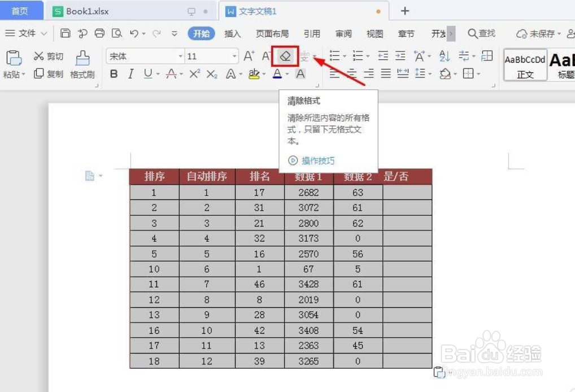Toggle the numbered list
Screen dimensions: 575x392
tap(357, 55)
